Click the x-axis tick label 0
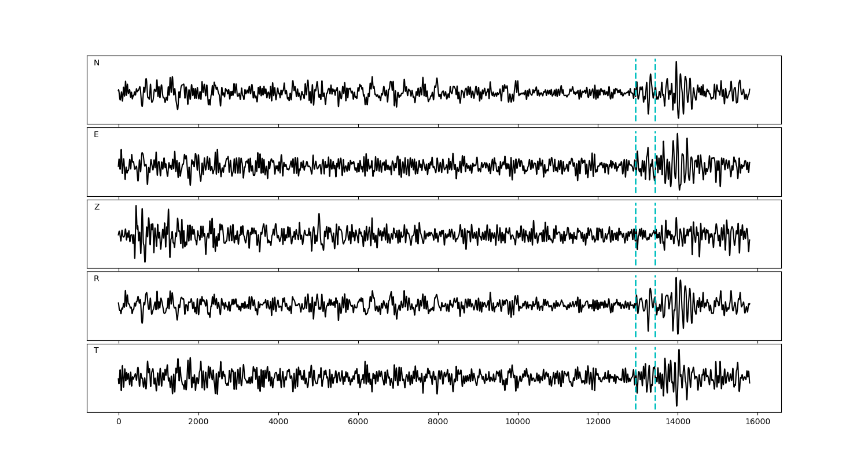Screen dimensions: 868x463 click(119, 422)
